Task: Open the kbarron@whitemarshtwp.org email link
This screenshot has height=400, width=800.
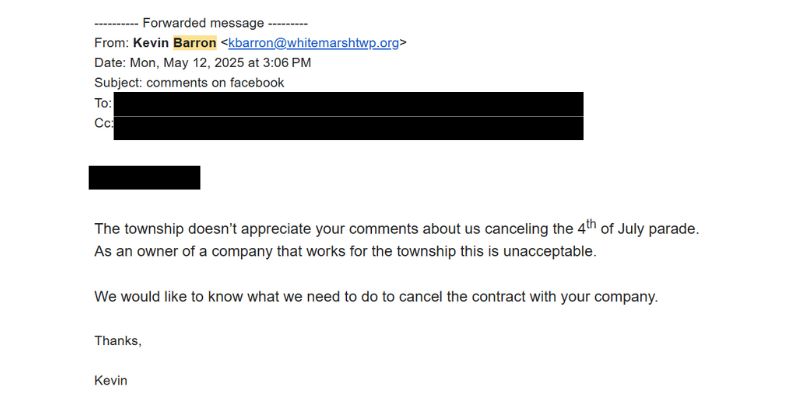Action: pyautogui.click(x=313, y=43)
